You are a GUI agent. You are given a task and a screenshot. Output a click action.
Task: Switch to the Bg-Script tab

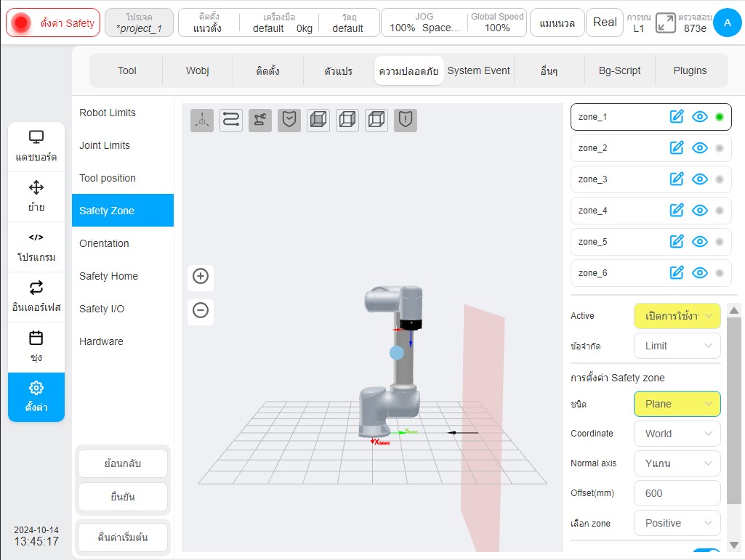[x=619, y=70]
